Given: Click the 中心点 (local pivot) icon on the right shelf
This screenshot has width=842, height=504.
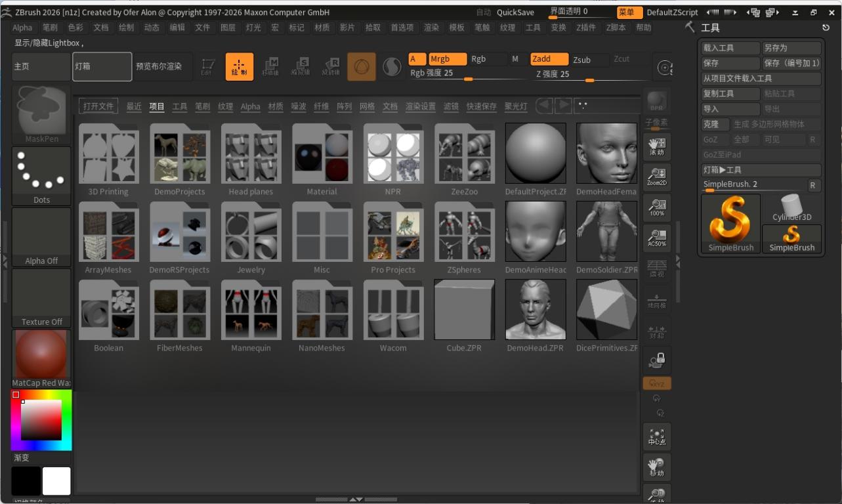Looking at the screenshot, I should [656, 436].
